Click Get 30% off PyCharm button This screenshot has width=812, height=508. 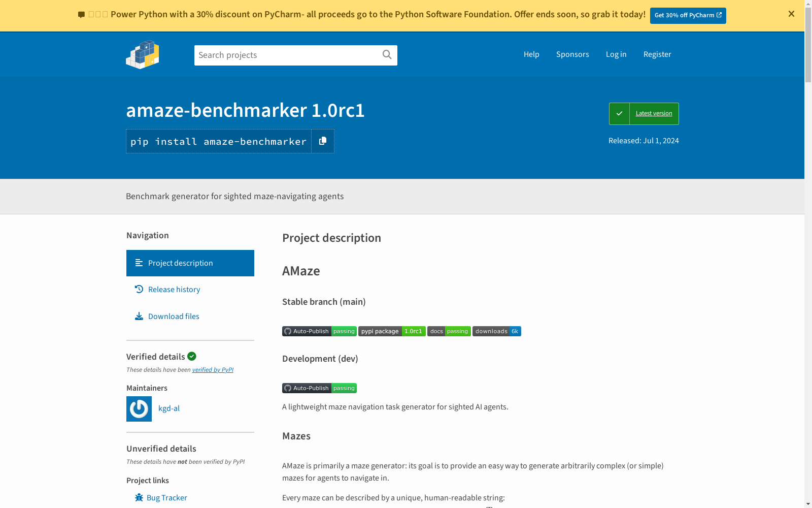[x=688, y=15]
